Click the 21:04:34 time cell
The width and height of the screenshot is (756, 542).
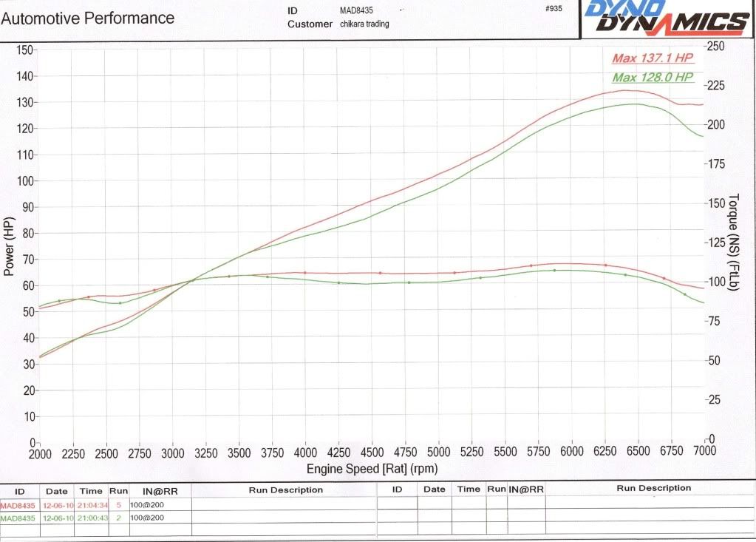click(92, 505)
